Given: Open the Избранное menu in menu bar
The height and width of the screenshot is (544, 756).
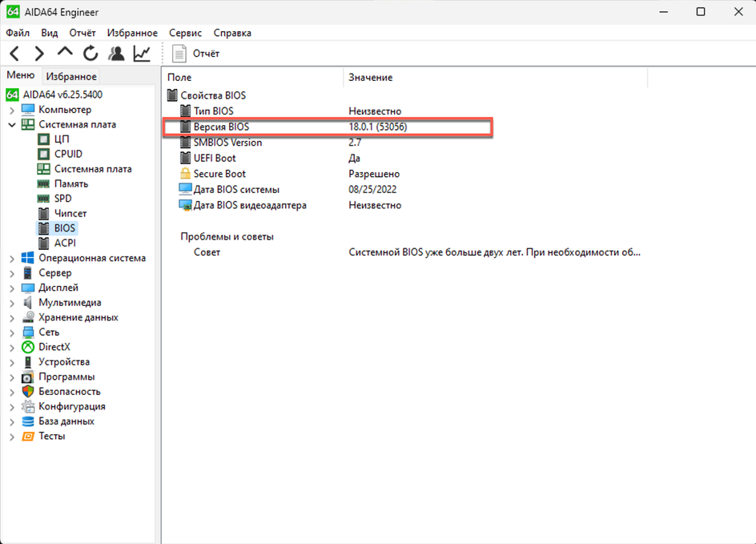Looking at the screenshot, I should [x=132, y=33].
